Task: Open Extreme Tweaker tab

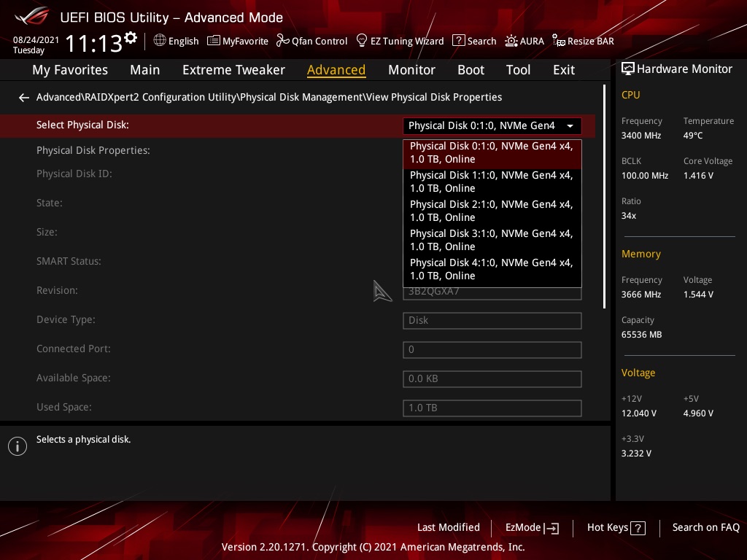Action: click(233, 70)
